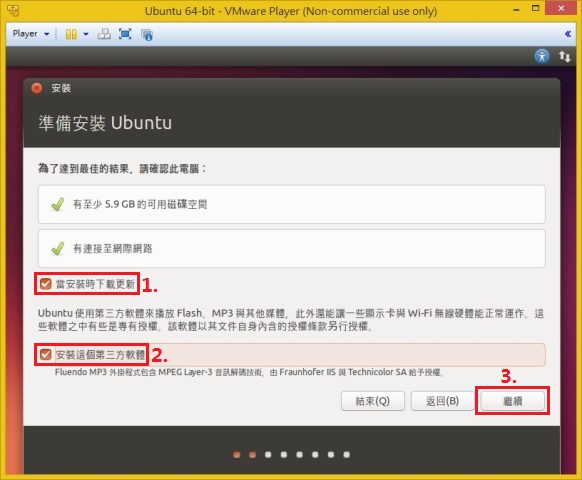
Task: Open the Unity mode toolbar icon
Action: point(147,35)
